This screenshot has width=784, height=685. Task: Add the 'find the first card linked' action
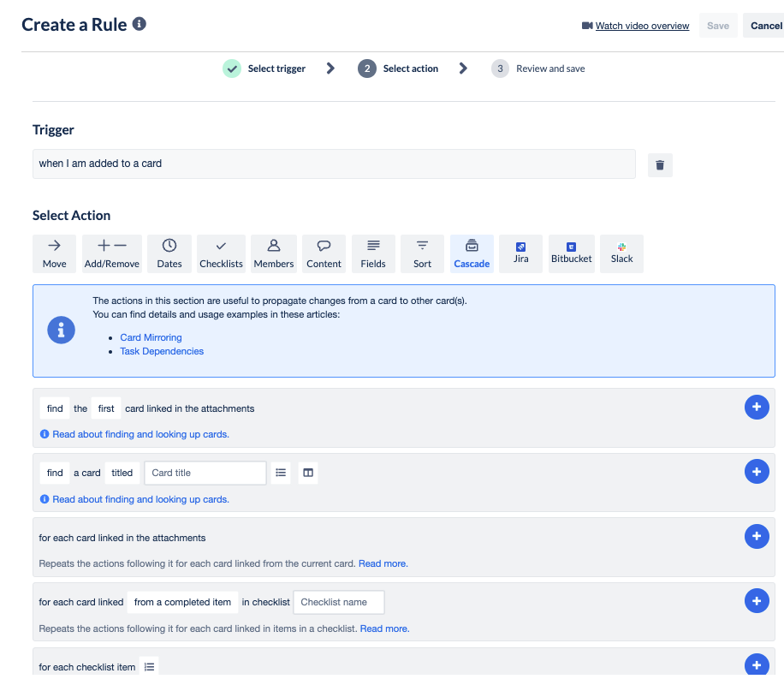(757, 407)
